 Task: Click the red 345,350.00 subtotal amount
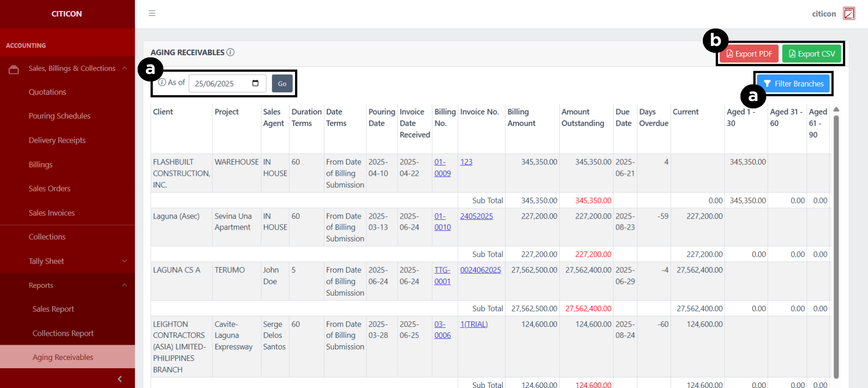[593, 201]
